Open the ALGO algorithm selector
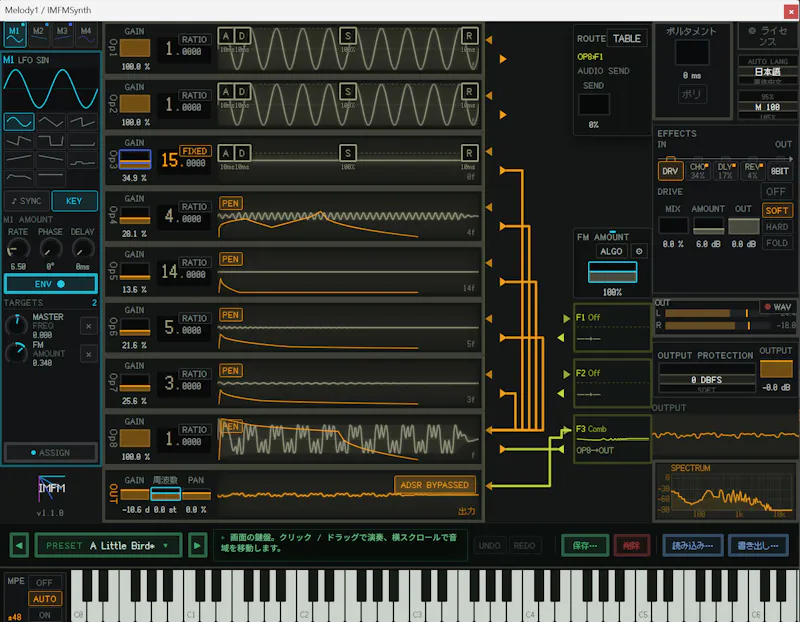800x622 pixels. point(611,251)
